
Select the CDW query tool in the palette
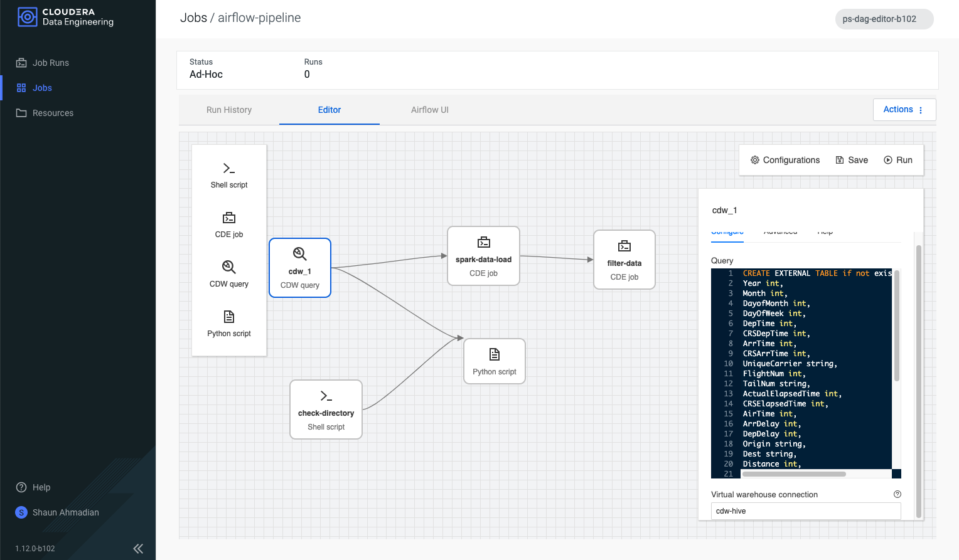[228, 274]
